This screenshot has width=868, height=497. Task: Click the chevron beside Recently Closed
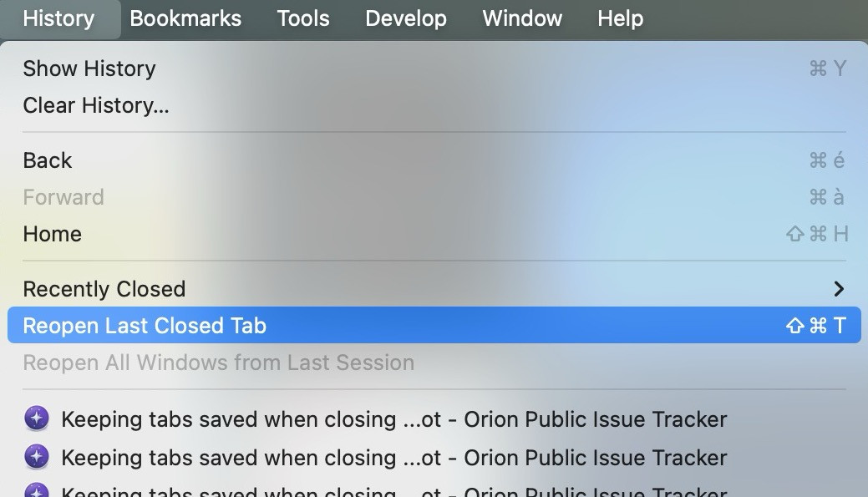point(839,289)
